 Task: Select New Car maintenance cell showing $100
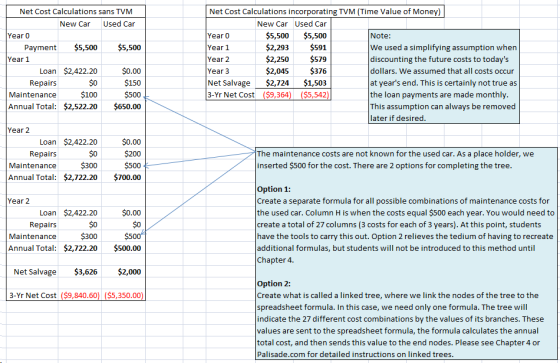click(89, 95)
